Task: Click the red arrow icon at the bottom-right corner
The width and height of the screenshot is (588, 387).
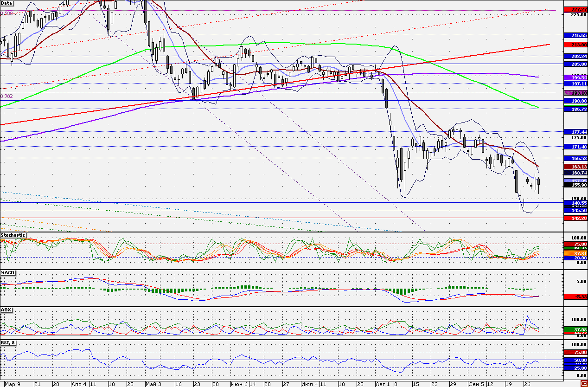Action: pyautogui.click(x=584, y=384)
